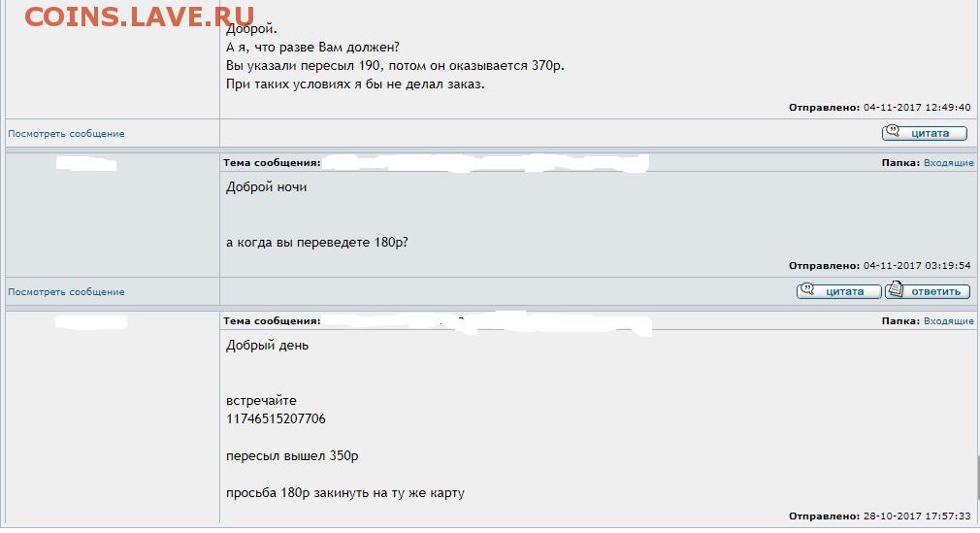Open 'Посмотреть сообщение' link below 'Доброй ночи' message

pos(66,291)
